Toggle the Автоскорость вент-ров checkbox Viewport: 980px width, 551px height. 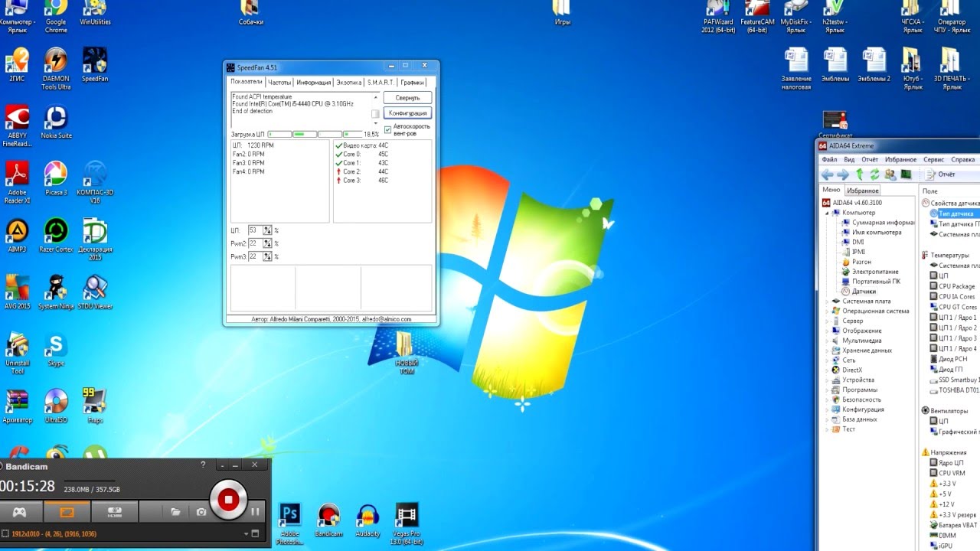387,129
